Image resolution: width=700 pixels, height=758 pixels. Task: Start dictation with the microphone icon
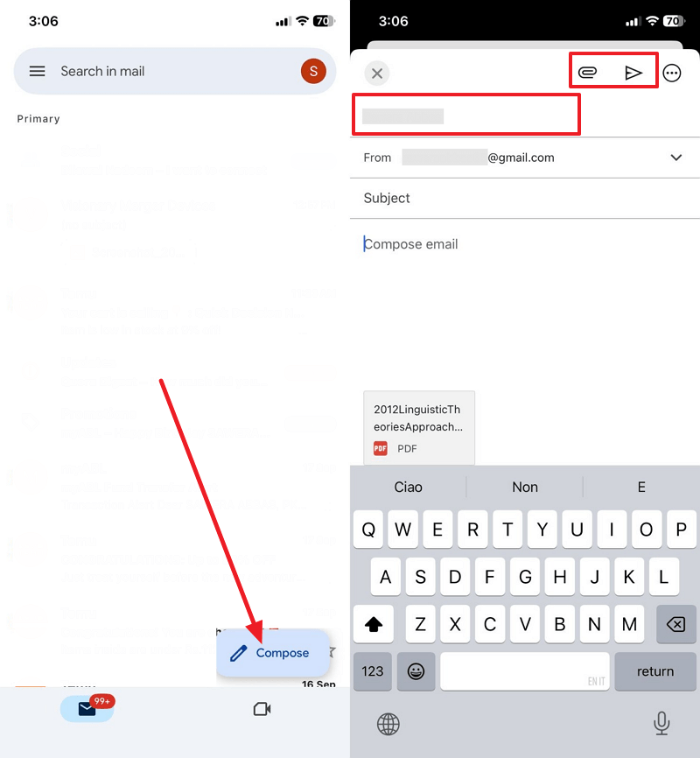click(661, 723)
